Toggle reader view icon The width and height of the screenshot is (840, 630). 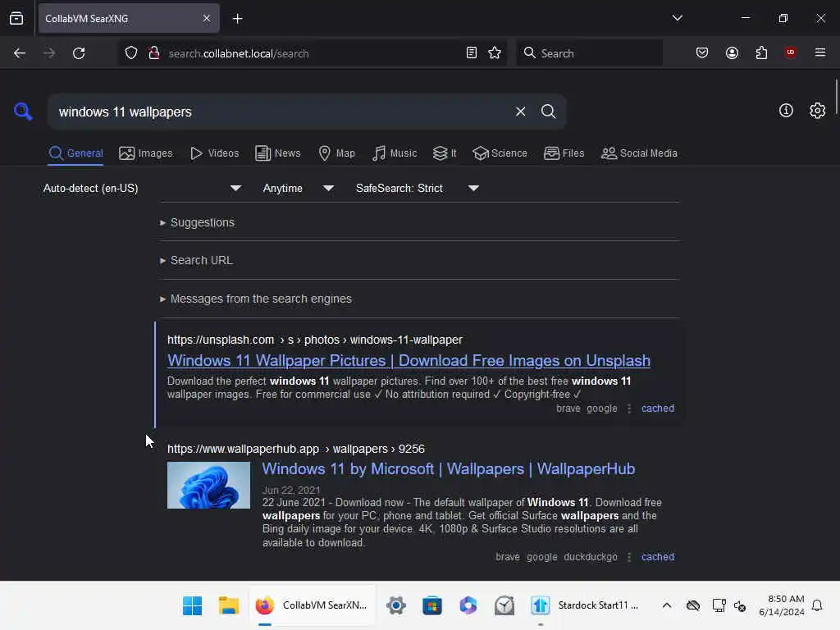[x=472, y=53]
